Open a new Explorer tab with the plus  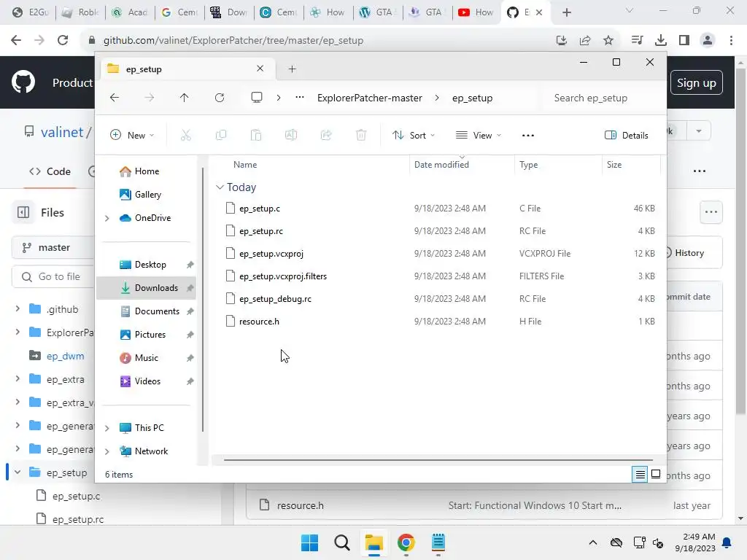(293, 69)
